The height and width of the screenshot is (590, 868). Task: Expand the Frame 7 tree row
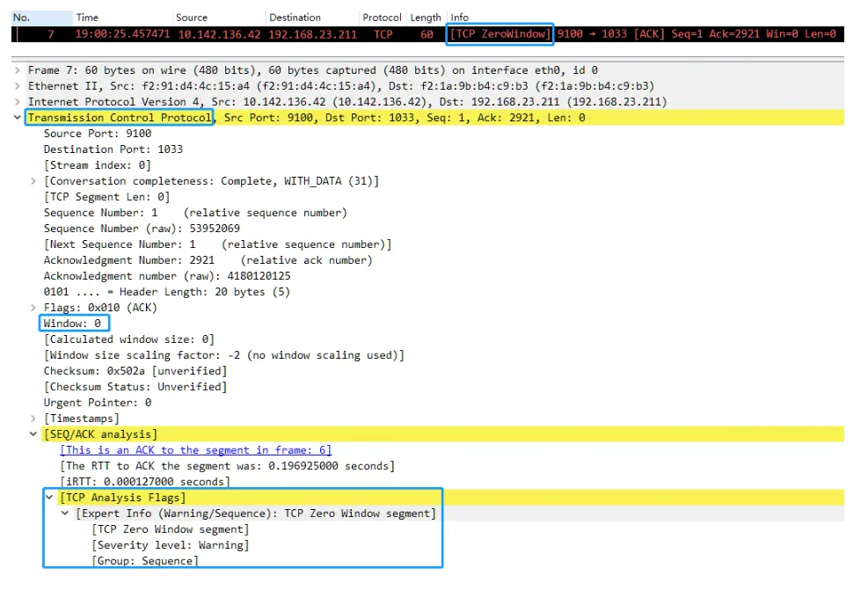click(x=18, y=70)
